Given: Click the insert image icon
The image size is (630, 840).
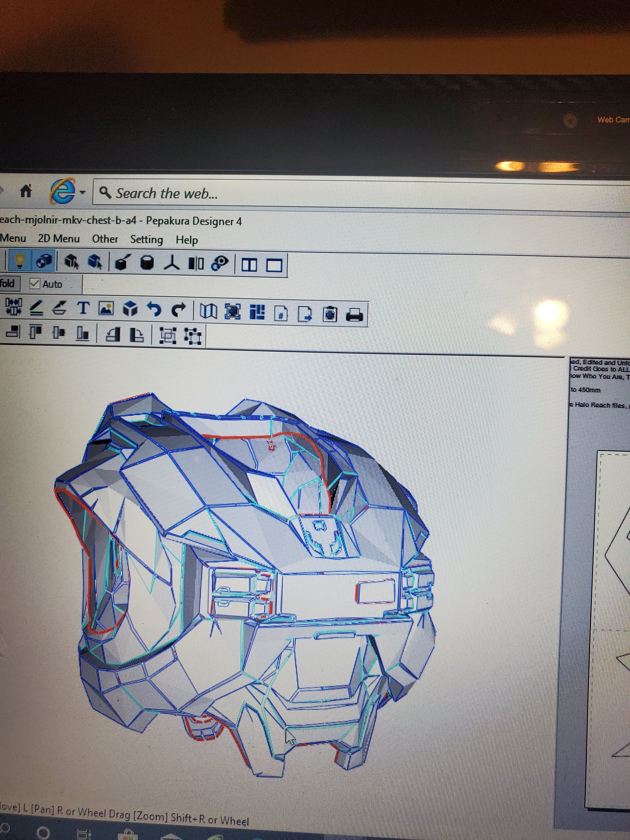Looking at the screenshot, I should [x=106, y=308].
